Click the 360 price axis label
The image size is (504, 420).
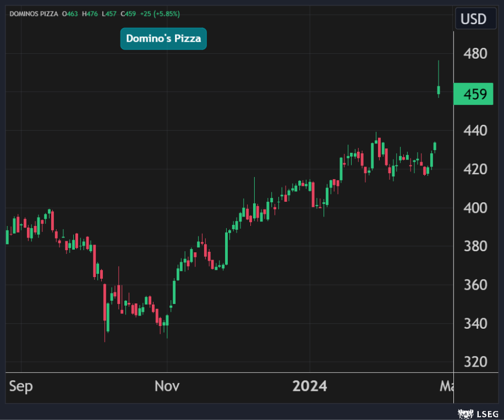coord(475,285)
